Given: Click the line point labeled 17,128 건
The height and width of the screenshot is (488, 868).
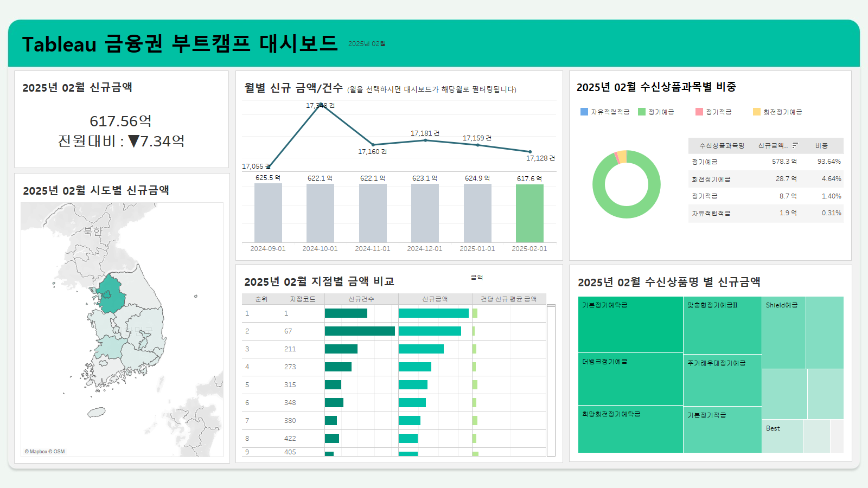Looking at the screenshot, I should [x=530, y=152].
